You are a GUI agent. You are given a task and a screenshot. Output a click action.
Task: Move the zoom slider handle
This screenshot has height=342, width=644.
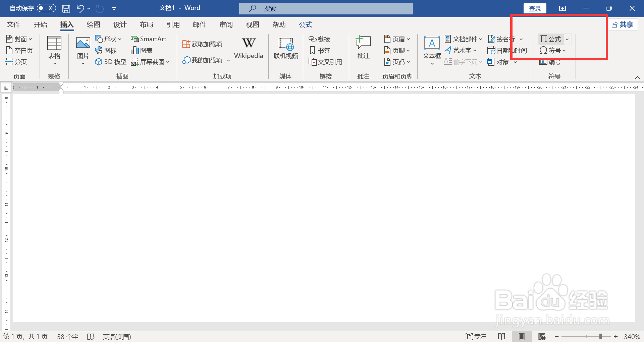[600, 337]
